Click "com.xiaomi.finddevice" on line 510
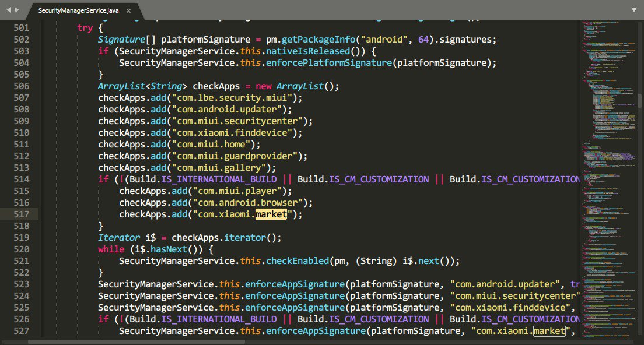Image resolution: width=644 pixels, height=345 pixels. point(232,133)
